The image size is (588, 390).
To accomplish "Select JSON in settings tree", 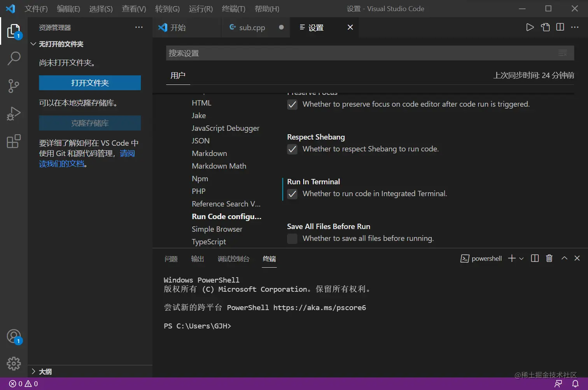I will [201, 141].
